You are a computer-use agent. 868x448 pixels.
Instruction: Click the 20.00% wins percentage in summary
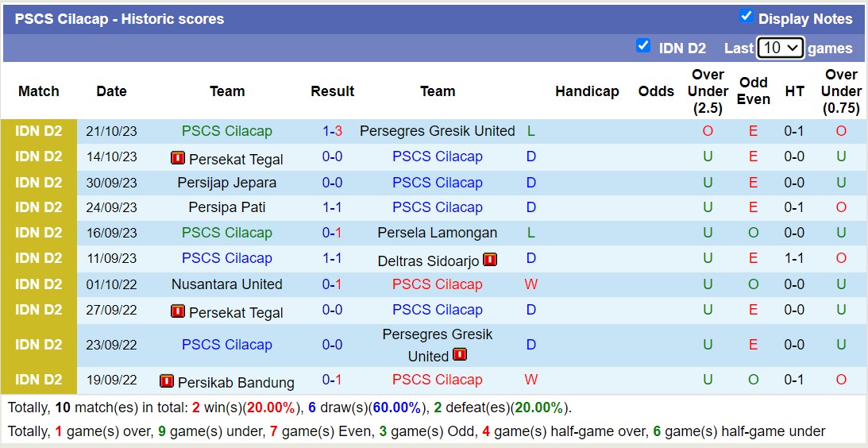pyautogui.click(x=271, y=408)
